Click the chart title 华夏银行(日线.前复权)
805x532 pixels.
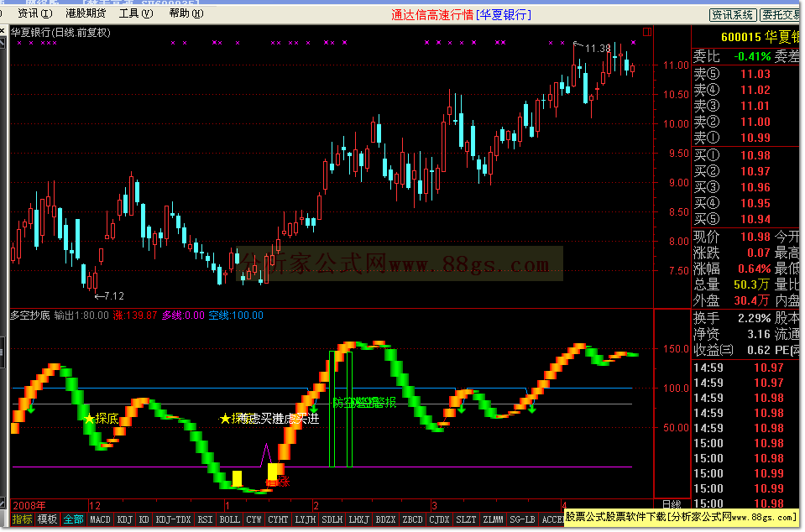coord(60,33)
